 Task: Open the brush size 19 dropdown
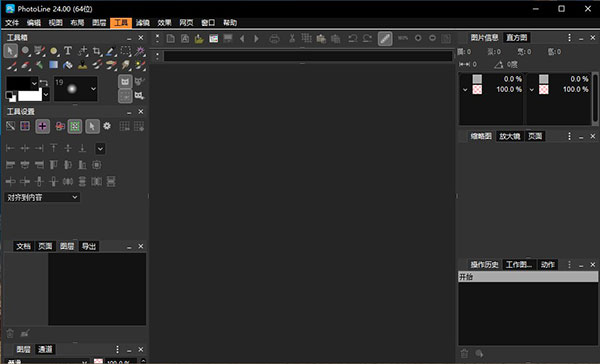pyautogui.click(x=93, y=89)
